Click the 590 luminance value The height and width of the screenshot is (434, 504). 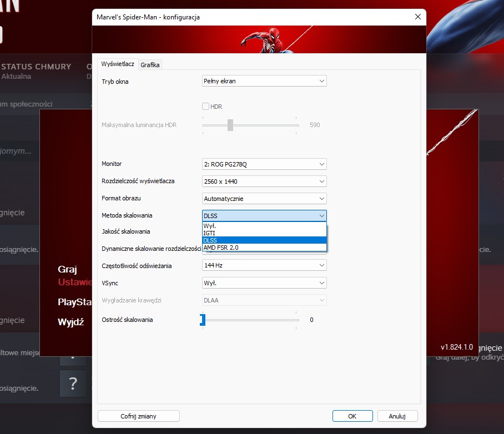click(315, 125)
